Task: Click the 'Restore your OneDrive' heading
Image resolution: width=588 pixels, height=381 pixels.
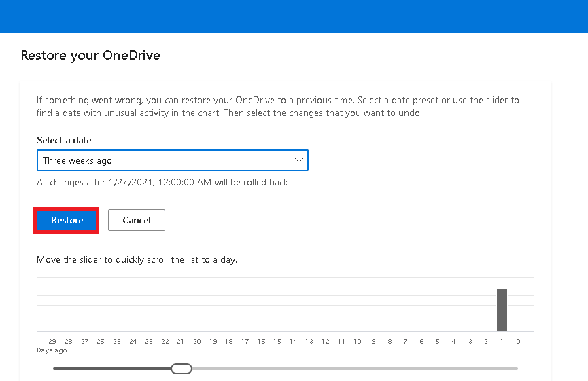Action: pyautogui.click(x=90, y=56)
